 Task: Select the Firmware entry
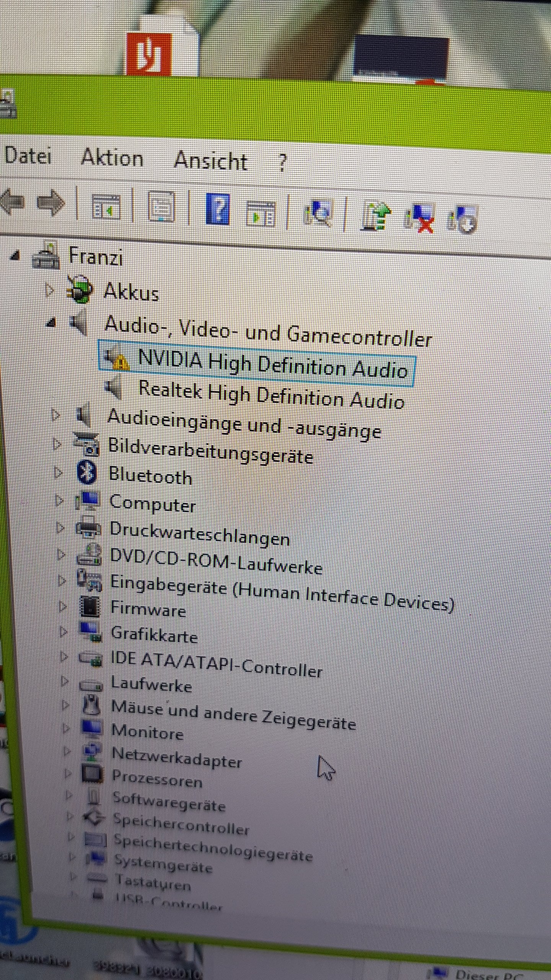[148, 609]
